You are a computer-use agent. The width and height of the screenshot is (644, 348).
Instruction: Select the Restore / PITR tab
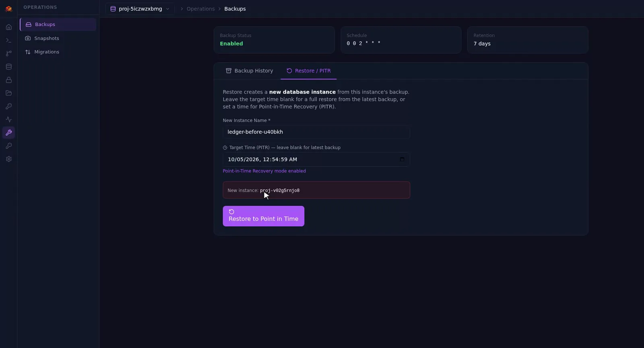point(309,71)
